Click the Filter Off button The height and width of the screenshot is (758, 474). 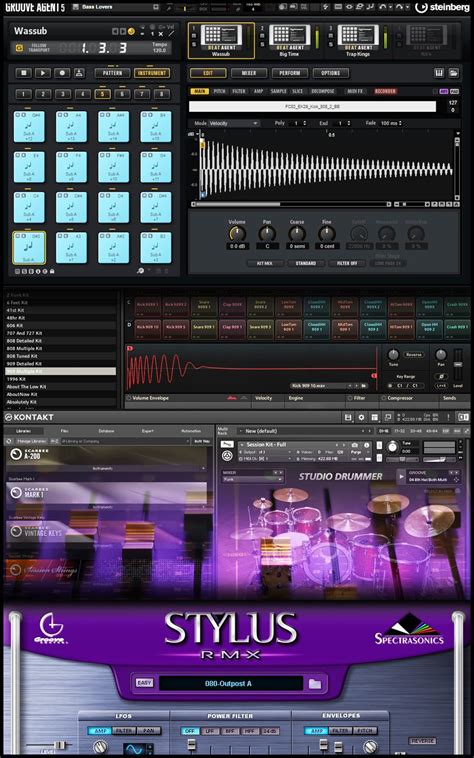click(x=347, y=263)
